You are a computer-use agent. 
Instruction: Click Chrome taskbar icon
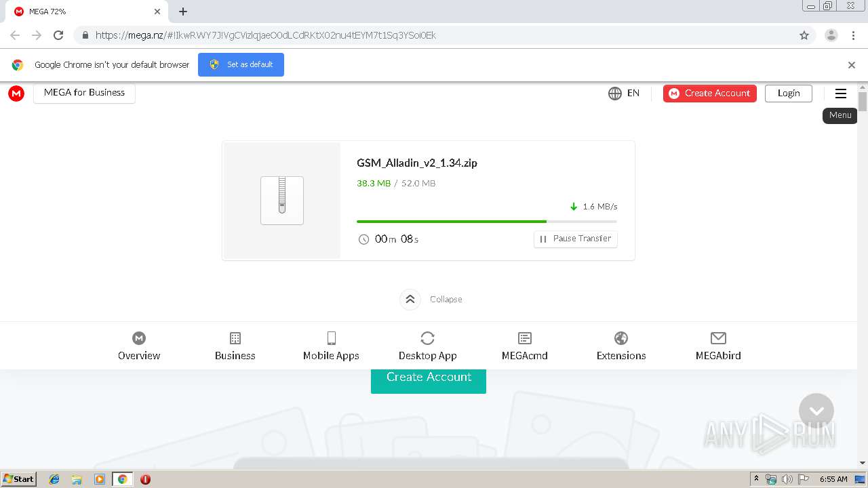[122, 479]
